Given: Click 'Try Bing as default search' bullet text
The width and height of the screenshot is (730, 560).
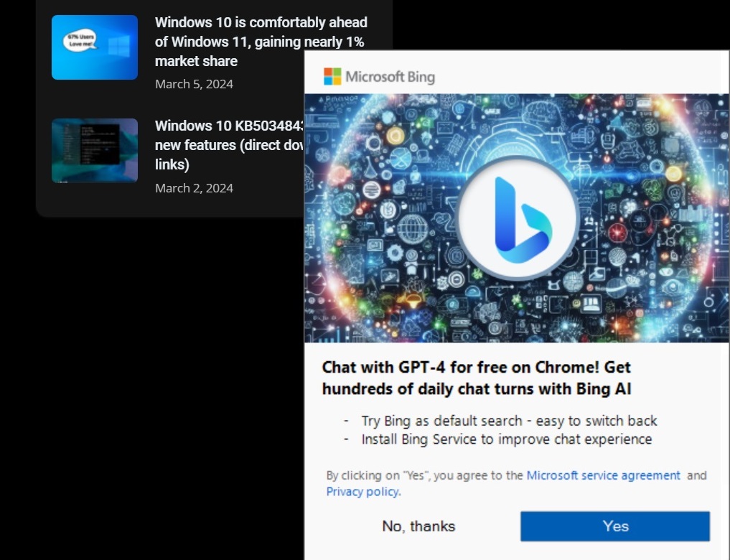Looking at the screenshot, I should tap(510, 421).
